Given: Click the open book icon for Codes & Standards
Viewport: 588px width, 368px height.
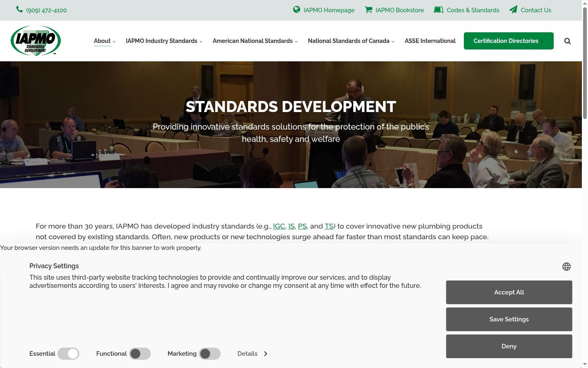Looking at the screenshot, I should pyautogui.click(x=439, y=9).
